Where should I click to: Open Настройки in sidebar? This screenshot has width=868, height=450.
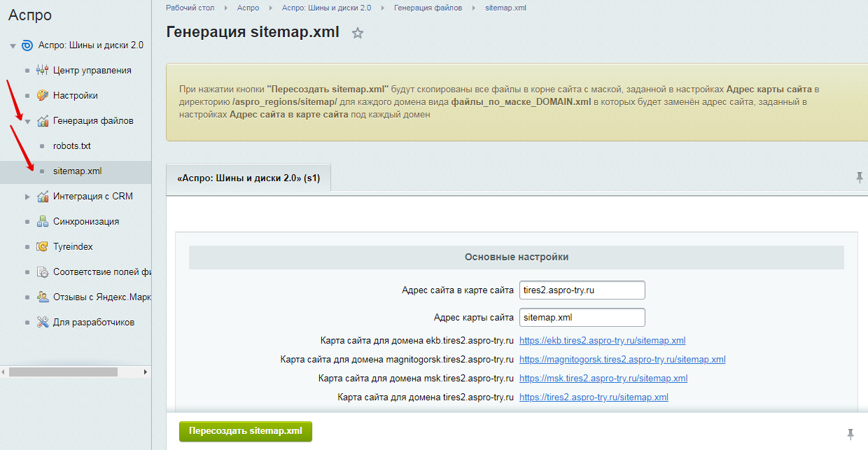pyautogui.click(x=76, y=96)
